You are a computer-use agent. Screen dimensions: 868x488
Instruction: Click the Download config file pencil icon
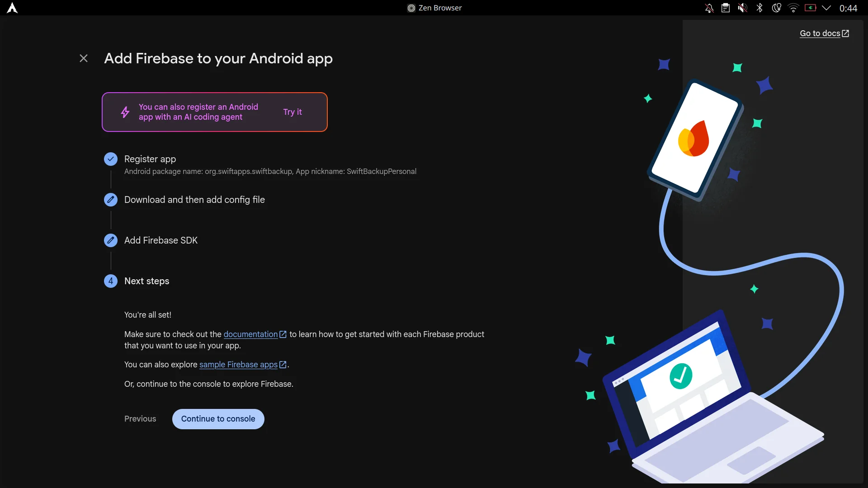click(x=111, y=200)
